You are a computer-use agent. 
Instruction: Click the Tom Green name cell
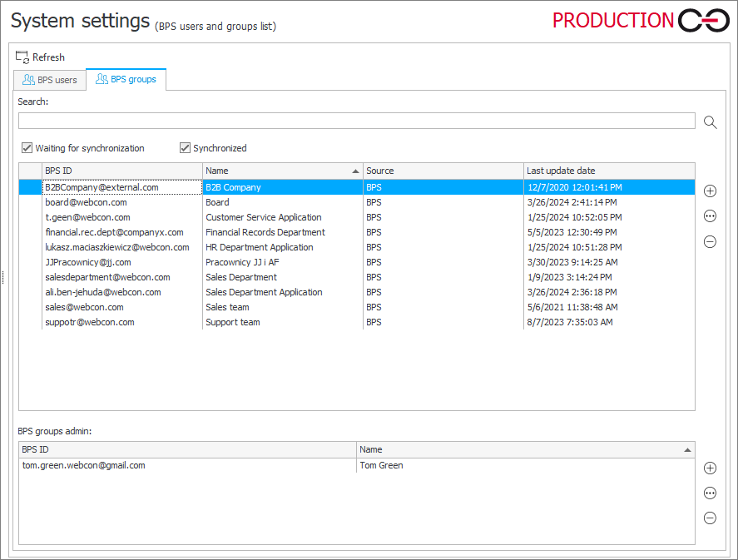pyautogui.click(x=525, y=465)
